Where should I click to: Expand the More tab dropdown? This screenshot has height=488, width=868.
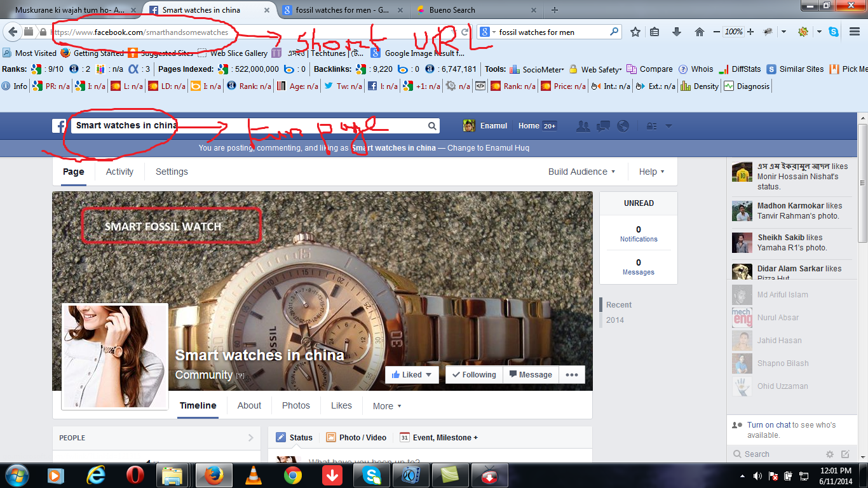pyautogui.click(x=387, y=406)
